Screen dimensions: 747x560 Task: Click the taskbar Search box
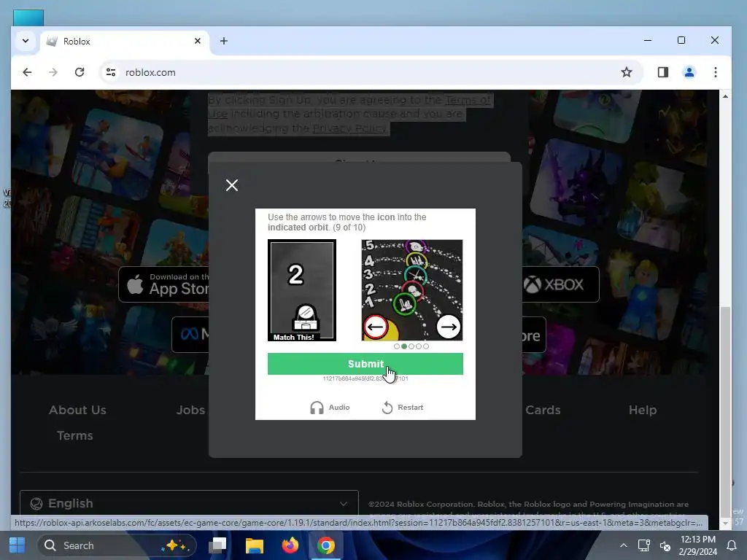117,545
